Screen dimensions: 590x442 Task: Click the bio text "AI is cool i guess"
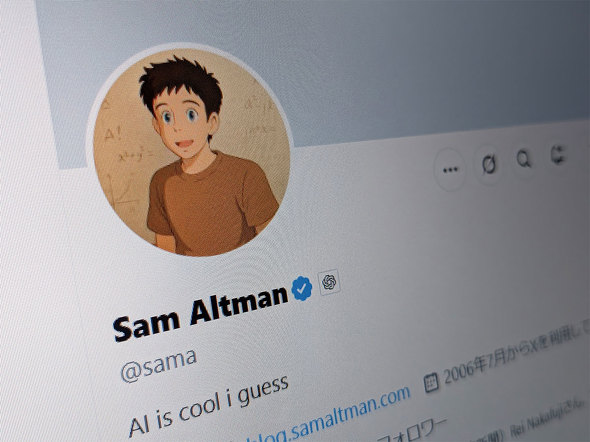pyautogui.click(x=208, y=407)
